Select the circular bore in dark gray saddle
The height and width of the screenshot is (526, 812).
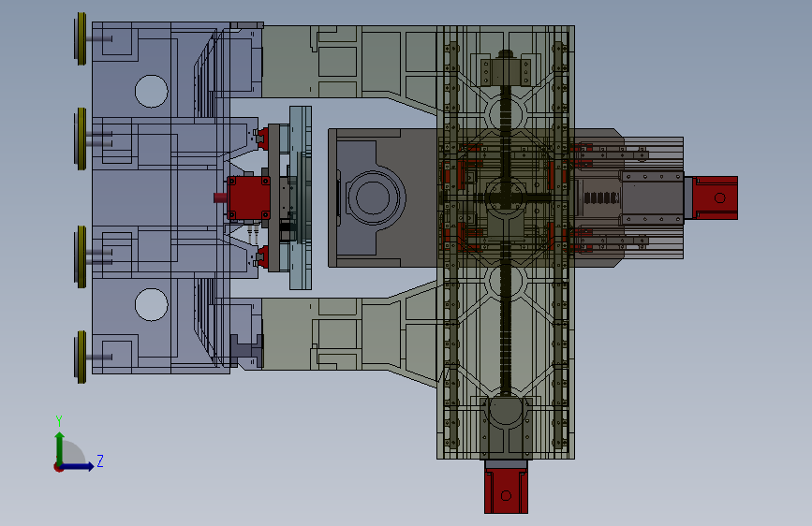(x=373, y=197)
